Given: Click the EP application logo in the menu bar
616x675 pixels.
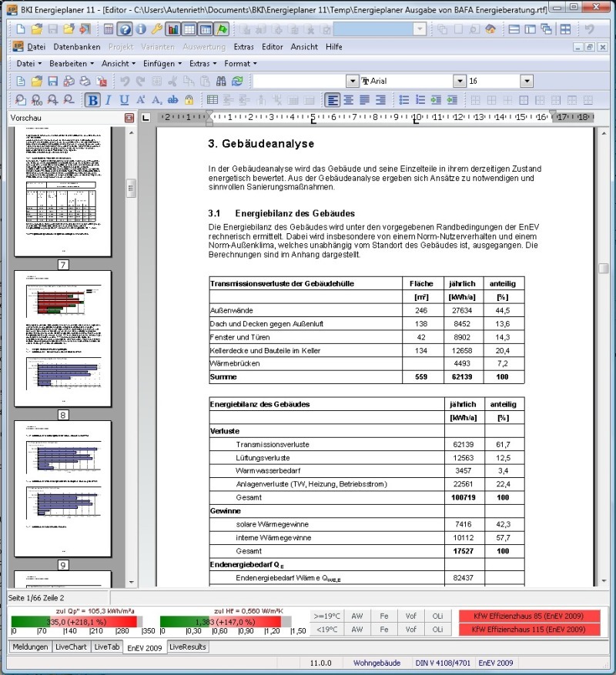Looking at the screenshot, I should click(18, 46).
